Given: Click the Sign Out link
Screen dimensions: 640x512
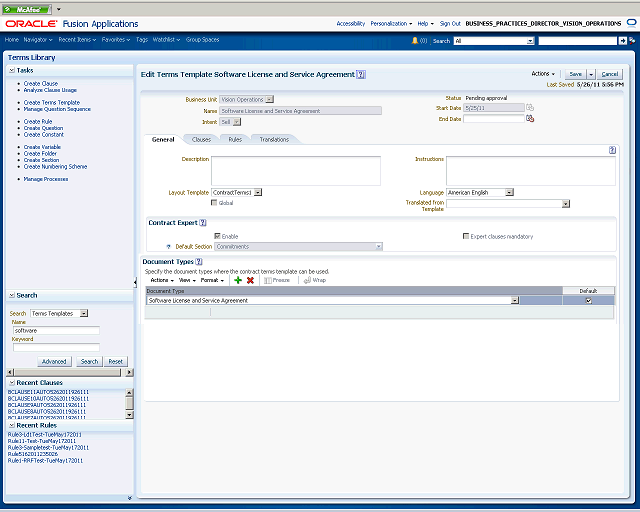Looking at the screenshot, I should click(x=450, y=24).
